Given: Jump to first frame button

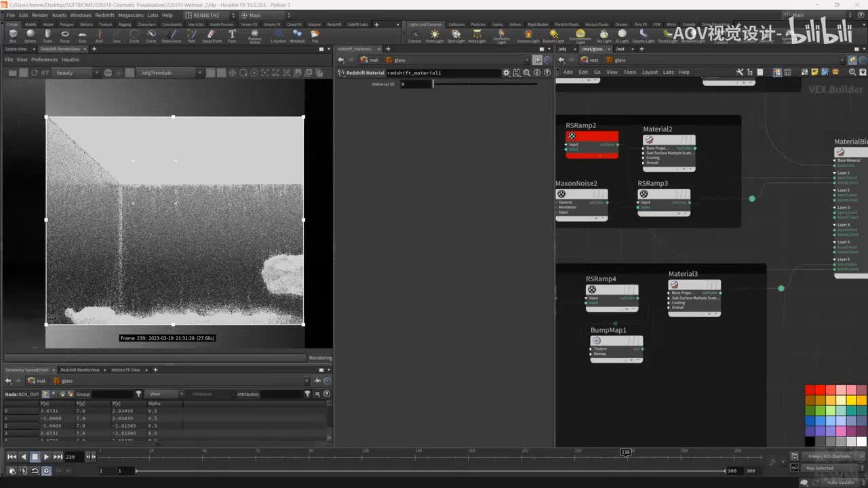Looking at the screenshot, I should pos(12,457).
